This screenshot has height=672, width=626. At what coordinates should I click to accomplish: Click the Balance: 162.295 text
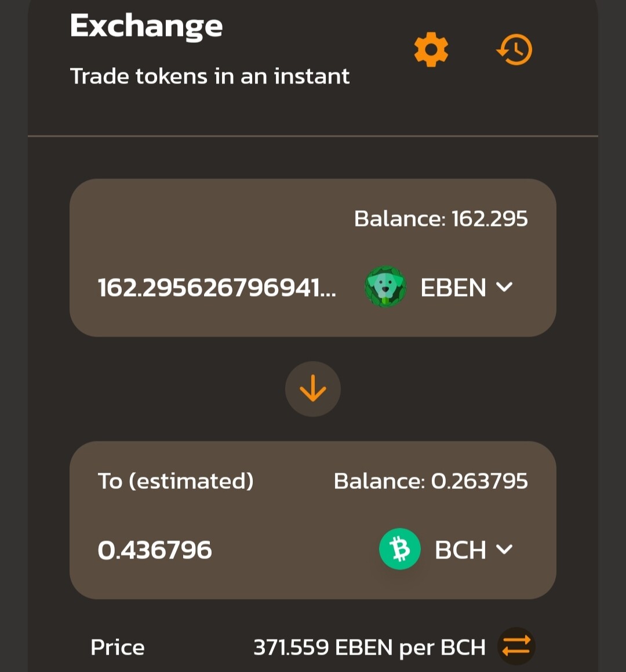pos(441,218)
